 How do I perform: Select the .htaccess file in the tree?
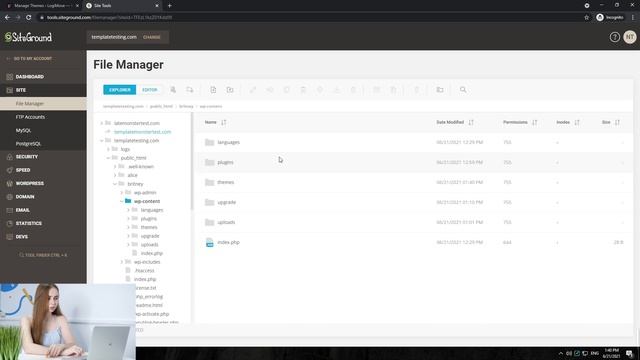pos(144,271)
